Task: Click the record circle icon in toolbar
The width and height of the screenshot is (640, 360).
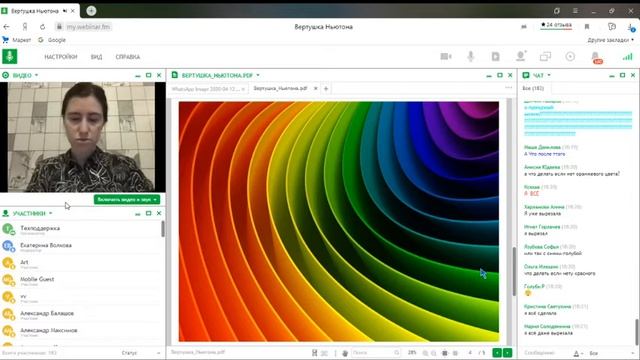Action: (x=570, y=56)
